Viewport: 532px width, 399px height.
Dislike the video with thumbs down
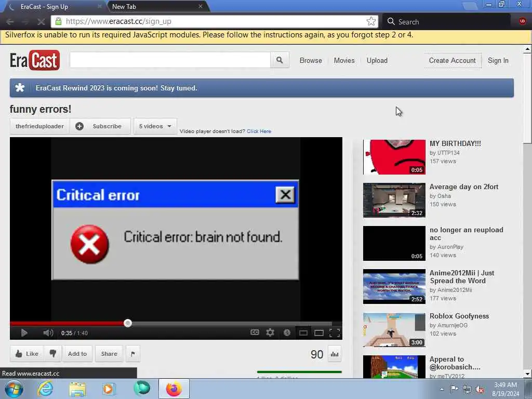point(53,354)
